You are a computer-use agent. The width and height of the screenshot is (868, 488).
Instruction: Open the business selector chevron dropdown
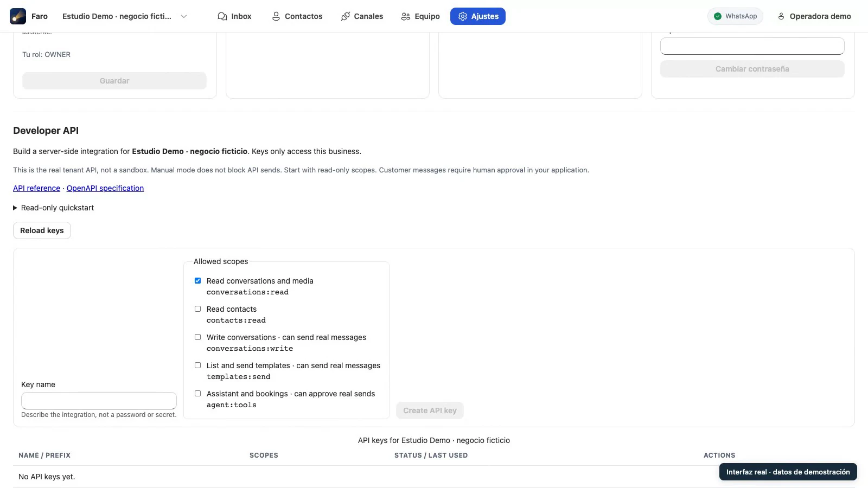[184, 16]
